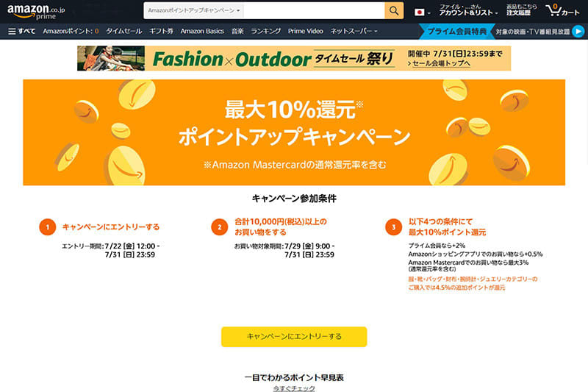
Task: Go to タイムセール
Action: point(123,31)
